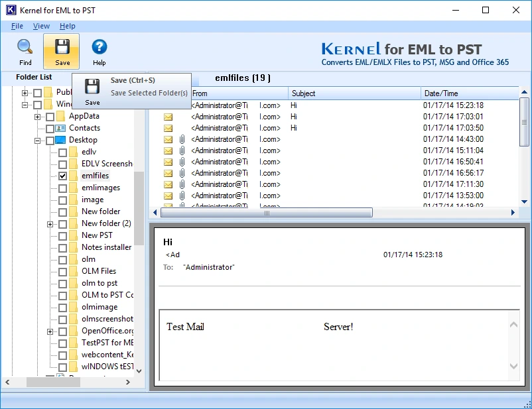532x409 pixels.
Task: Click the email list horizontal scrollbar thumb
Action: (x=267, y=213)
